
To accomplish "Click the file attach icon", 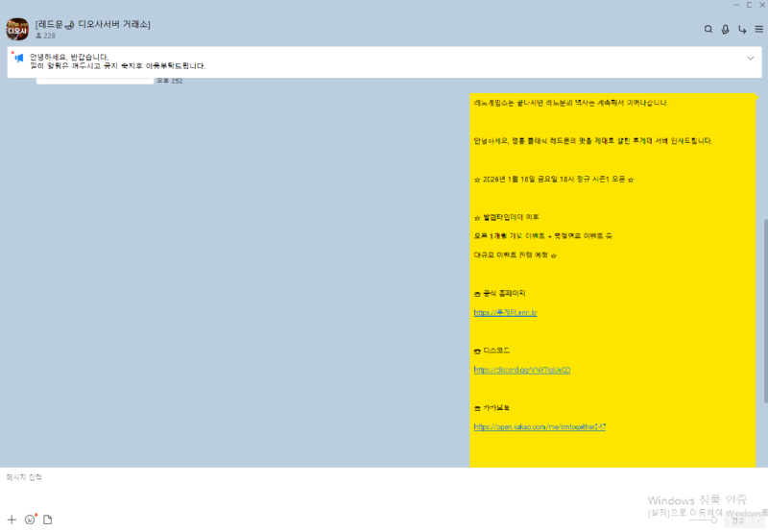I will 47,520.
